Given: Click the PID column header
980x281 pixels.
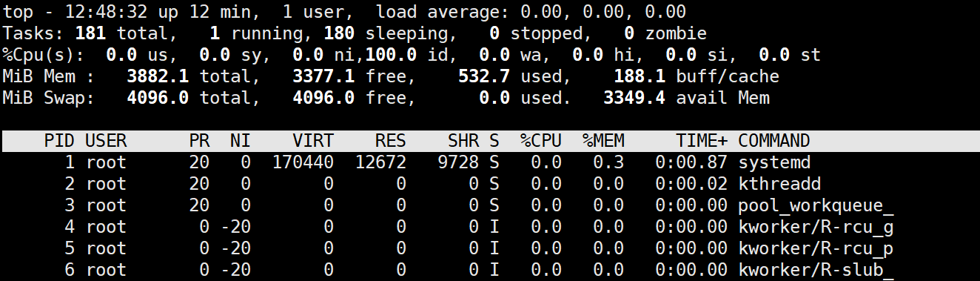Looking at the screenshot, I should 59,141.
